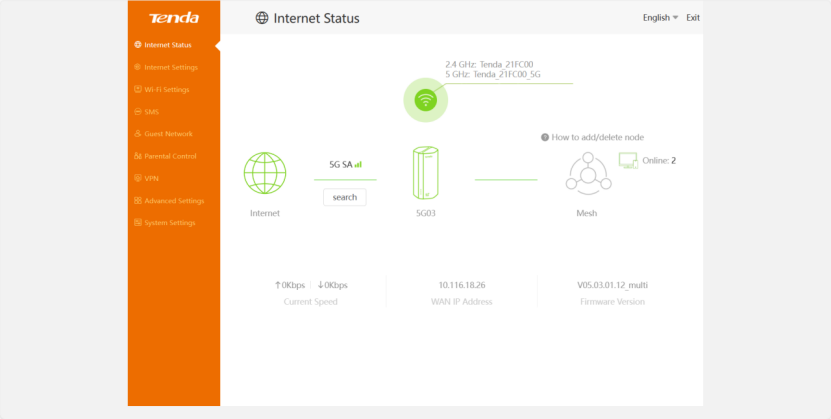The image size is (831, 419).
Task: Open the English language dropdown
Action: click(660, 18)
